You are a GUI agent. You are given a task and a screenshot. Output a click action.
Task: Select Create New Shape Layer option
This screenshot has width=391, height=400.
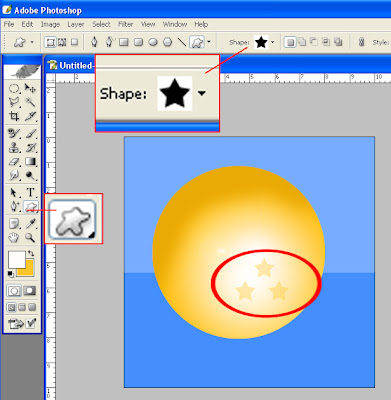pos(290,42)
